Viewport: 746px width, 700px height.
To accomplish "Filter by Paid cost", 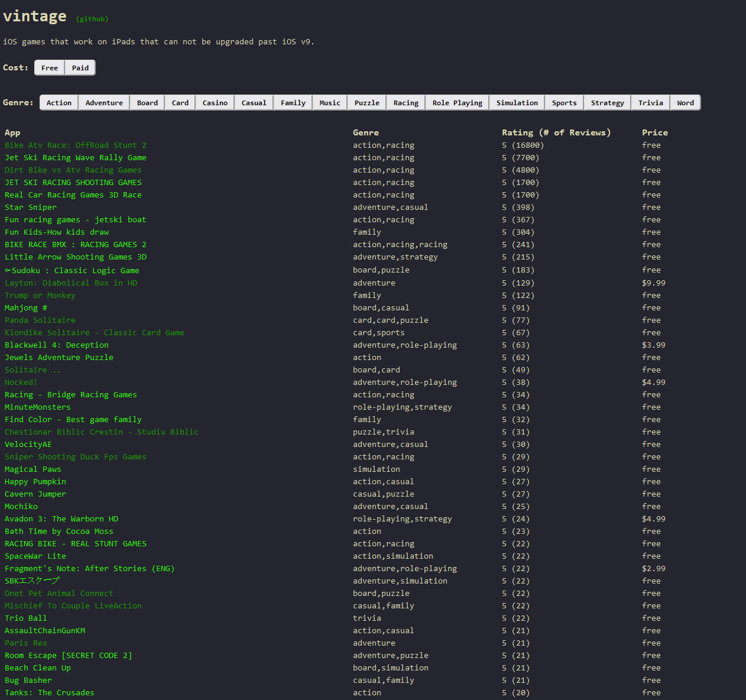I will 80,68.
